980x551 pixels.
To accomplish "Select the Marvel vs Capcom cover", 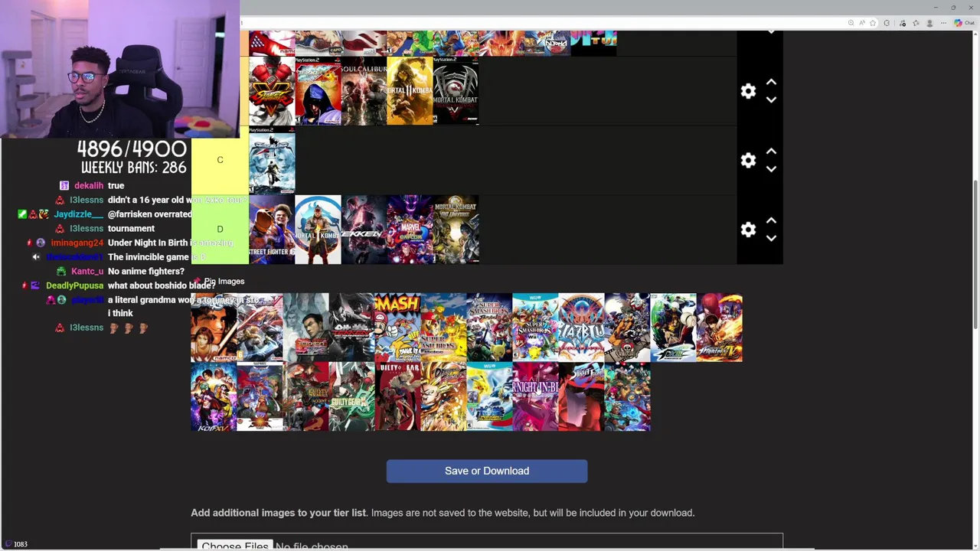I will pos(410,230).
